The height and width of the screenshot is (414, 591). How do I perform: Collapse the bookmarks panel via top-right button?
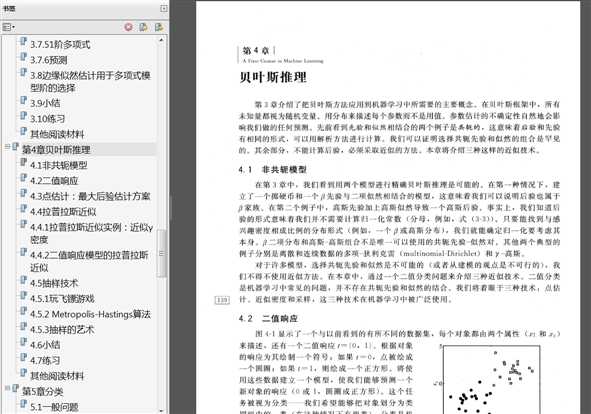[164, 8]
